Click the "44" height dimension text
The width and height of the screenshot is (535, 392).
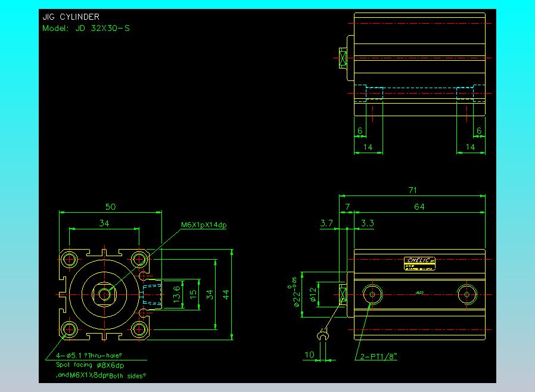226,294
